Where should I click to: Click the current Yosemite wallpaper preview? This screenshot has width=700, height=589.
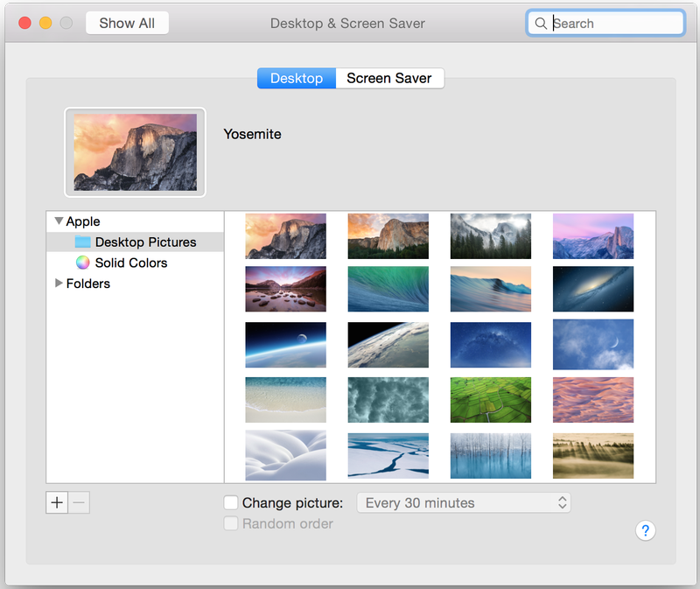point(136,152)
